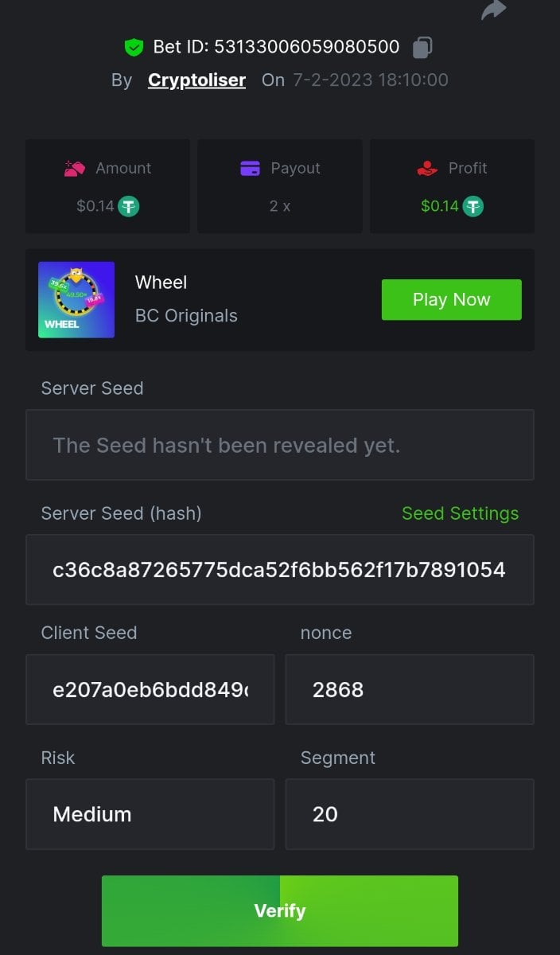
Task: Open the Wheel game thumbnail
Action: 76,300
